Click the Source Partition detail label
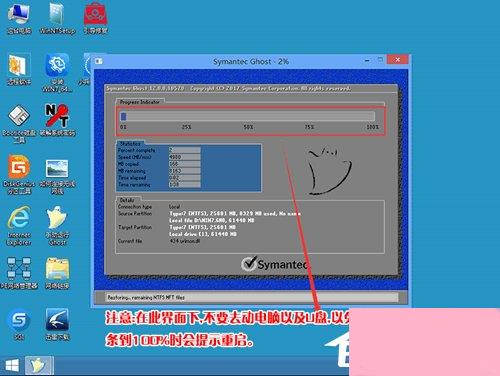Viewport: 500px width, 376px height. coord(135,213)
